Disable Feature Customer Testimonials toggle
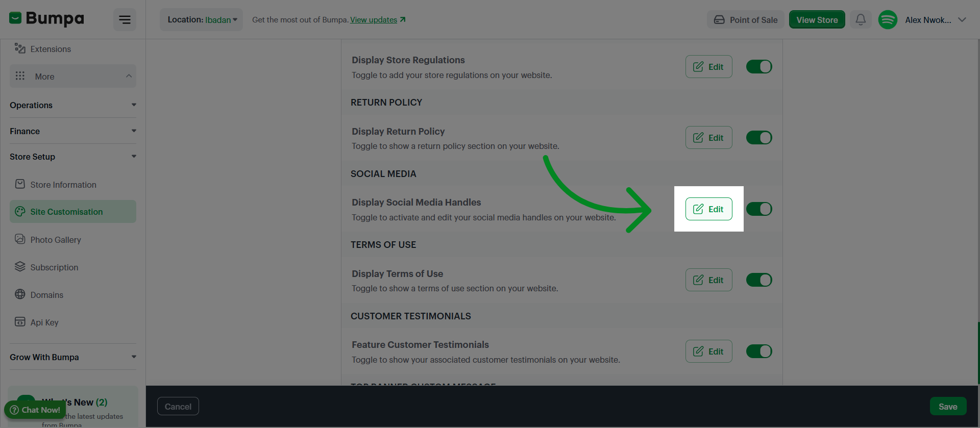 click(x=759, y=351)
